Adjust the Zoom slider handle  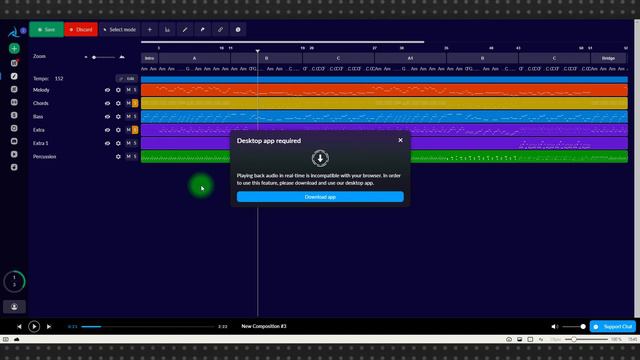click(94, 57)
